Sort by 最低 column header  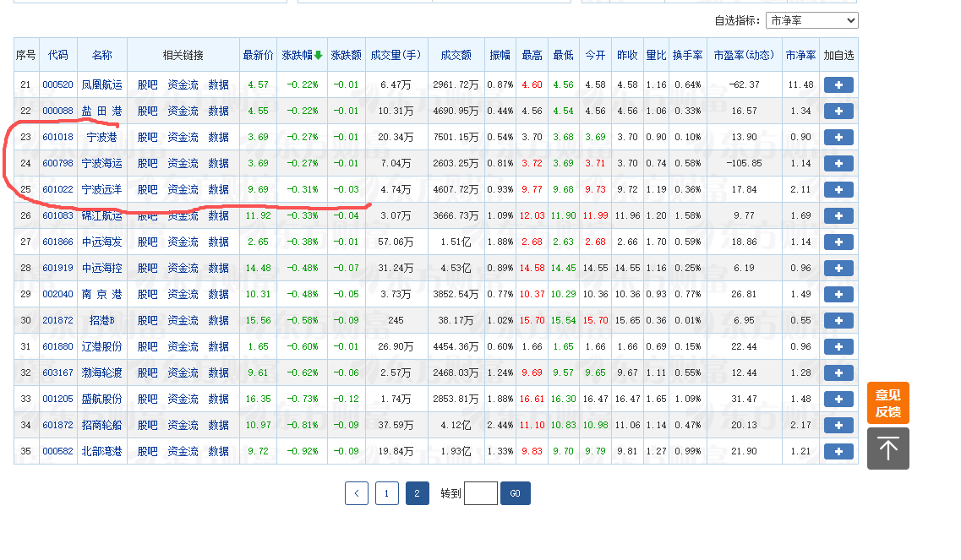pyautogui.click(x=563, y=55)
